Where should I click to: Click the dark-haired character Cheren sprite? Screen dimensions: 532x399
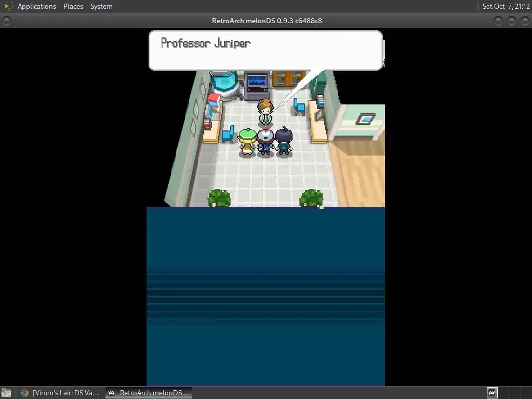click(x=284, y=142)
